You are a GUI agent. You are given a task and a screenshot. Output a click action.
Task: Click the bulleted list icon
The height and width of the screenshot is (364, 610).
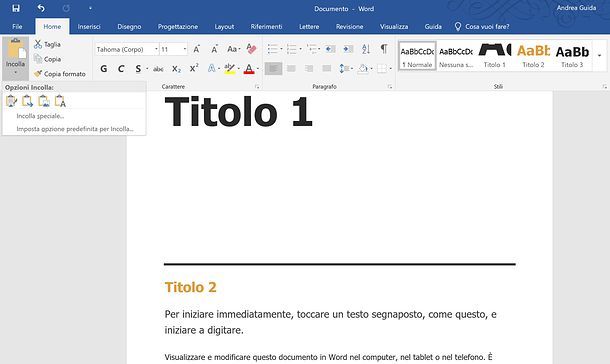click(273, 49)
